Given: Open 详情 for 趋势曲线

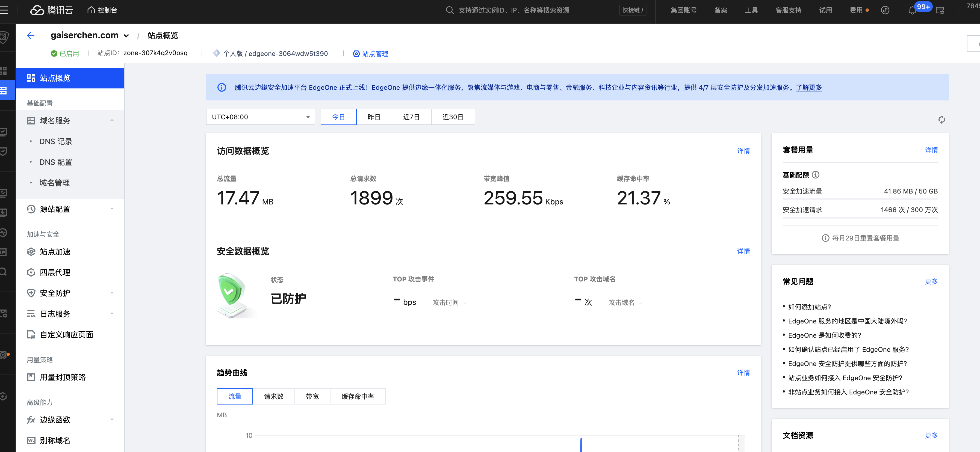Looking at the screenshot, I should (743, 373).
